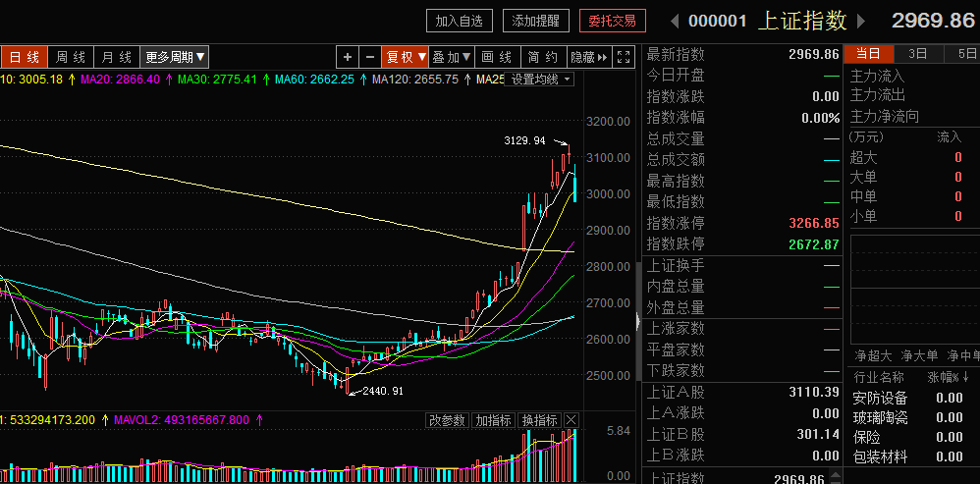980x484 pixels.
Task: Open 设置均线 moving average settings
Action: (x=539, y=80)
